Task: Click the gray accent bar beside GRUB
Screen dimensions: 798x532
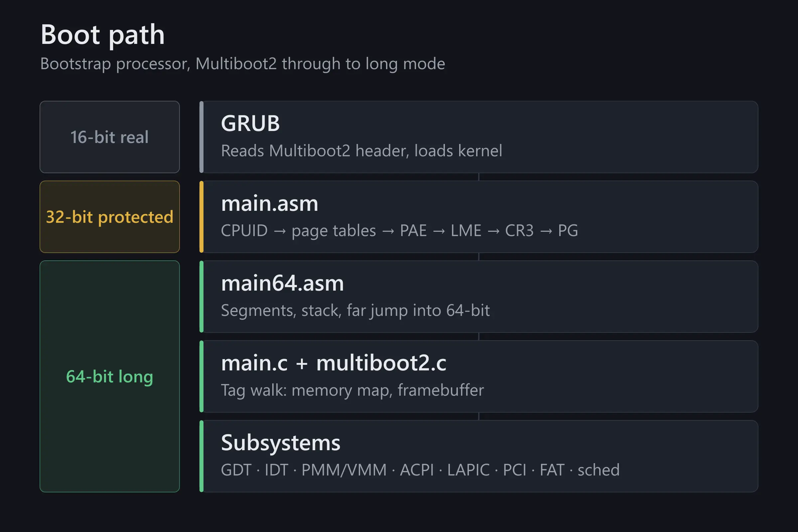Action: 201,137
